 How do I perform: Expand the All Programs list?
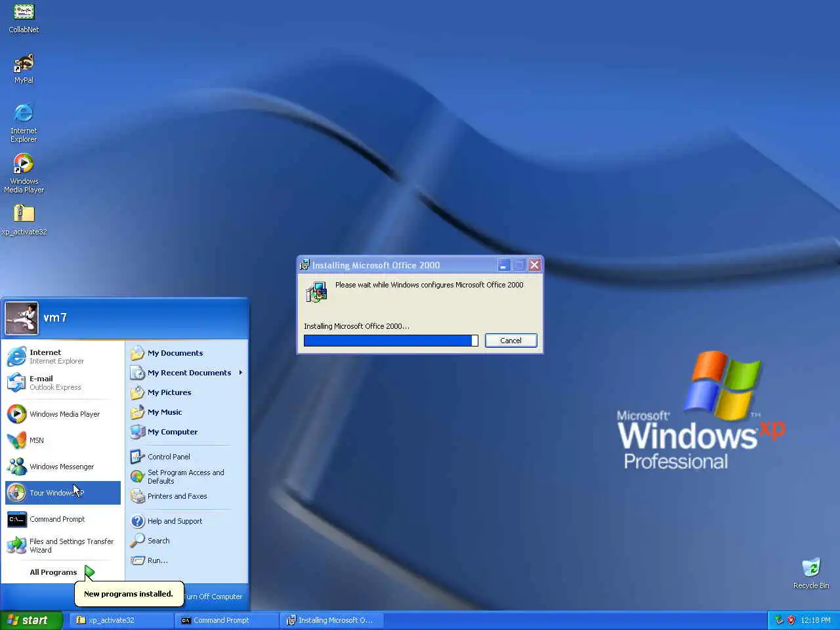pos(63,572)
